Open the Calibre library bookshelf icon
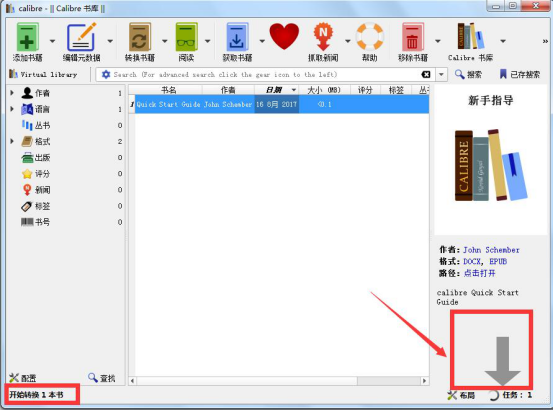 click(470, 36)
